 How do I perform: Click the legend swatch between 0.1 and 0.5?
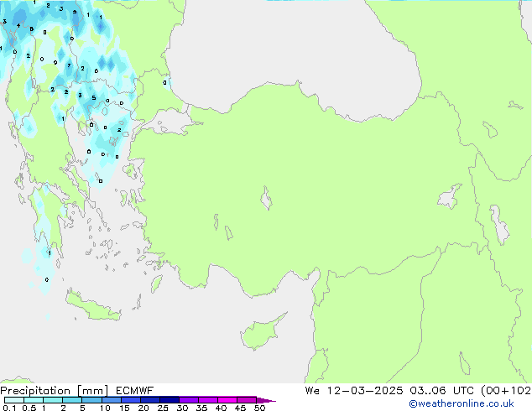(14, 400)
